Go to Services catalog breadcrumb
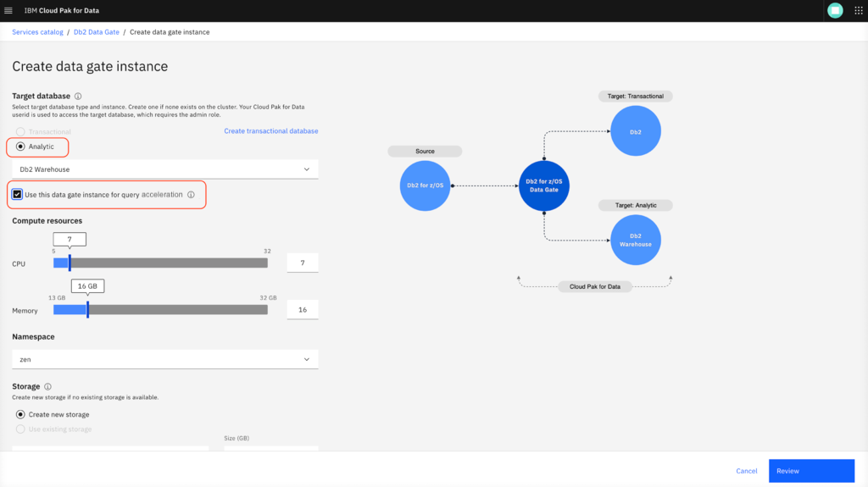868x487 pixels. coord(37,32)
